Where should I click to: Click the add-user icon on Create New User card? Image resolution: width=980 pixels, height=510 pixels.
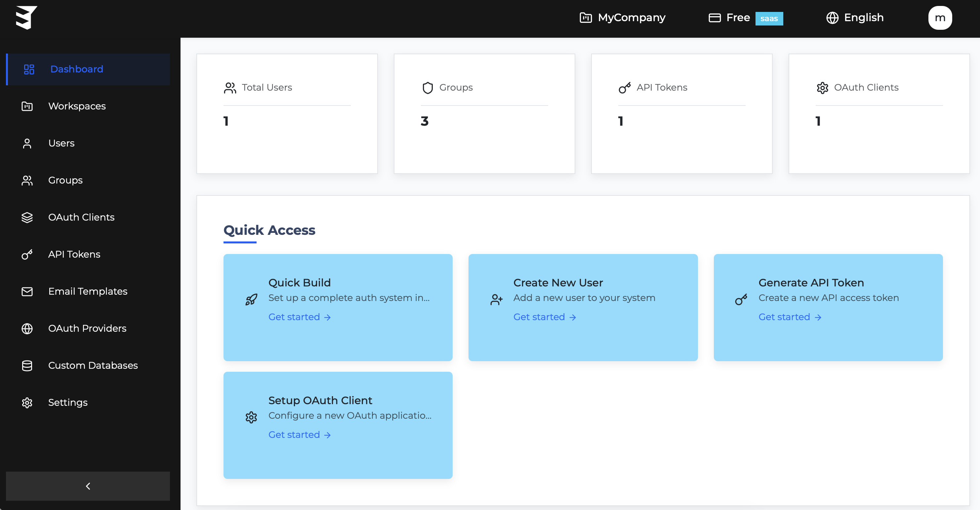(x=497, y=300)
